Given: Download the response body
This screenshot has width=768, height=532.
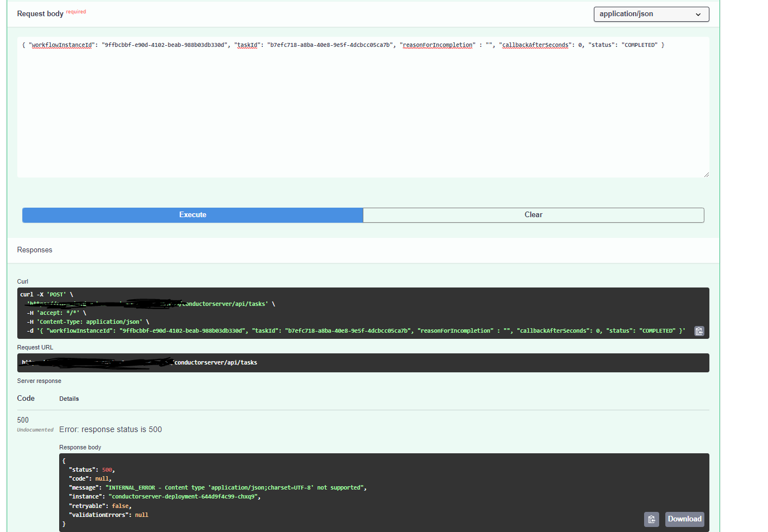Looking at the screenshot, I should tap(684, 519).
